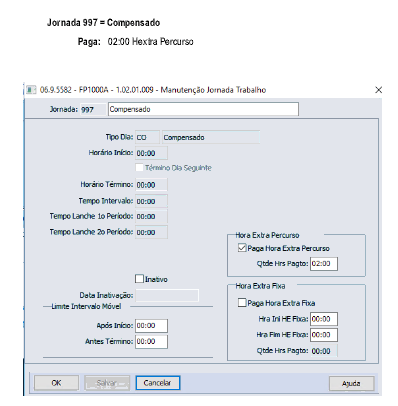Click the Salvar button

point(107,383)
